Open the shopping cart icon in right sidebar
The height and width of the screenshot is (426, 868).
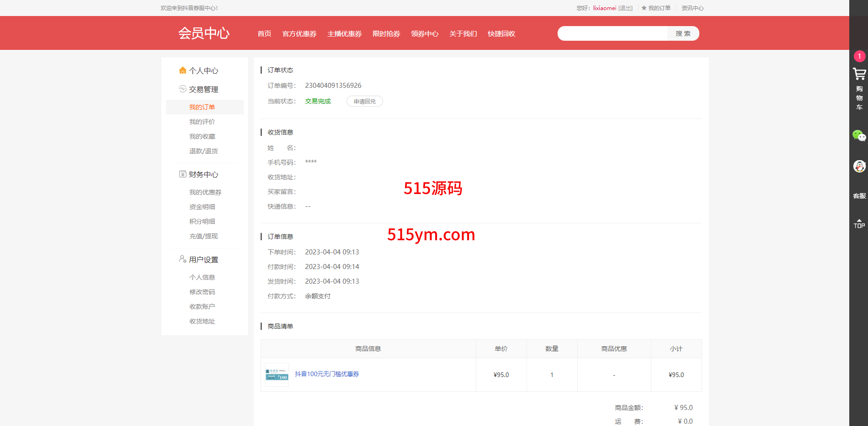tap(859, 74)
